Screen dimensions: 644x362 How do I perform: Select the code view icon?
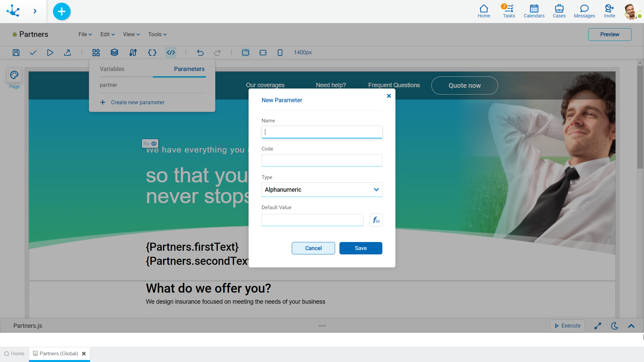(x=171, y=52)
